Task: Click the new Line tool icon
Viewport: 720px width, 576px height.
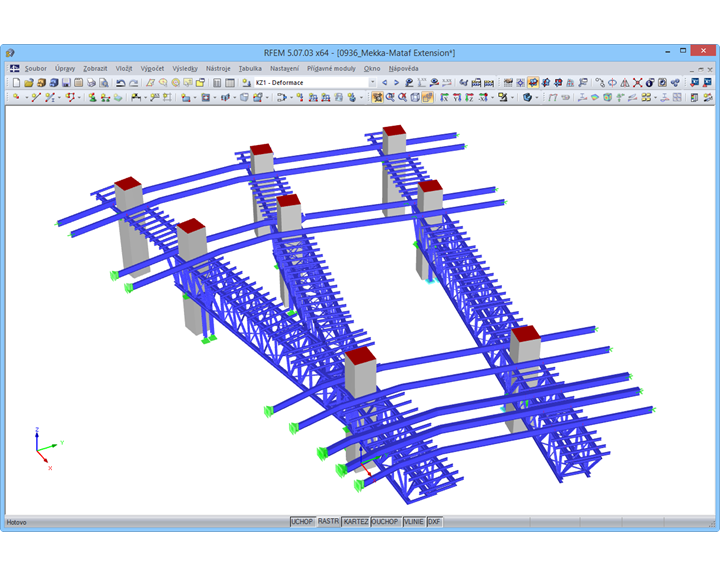Action: [x=36, y=97]
